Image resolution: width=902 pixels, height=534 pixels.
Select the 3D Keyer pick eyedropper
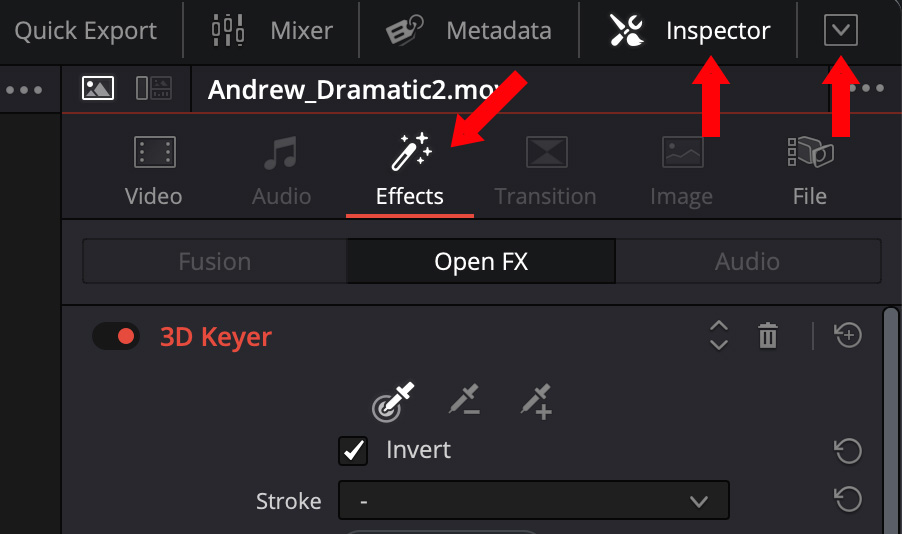(392, 402)
